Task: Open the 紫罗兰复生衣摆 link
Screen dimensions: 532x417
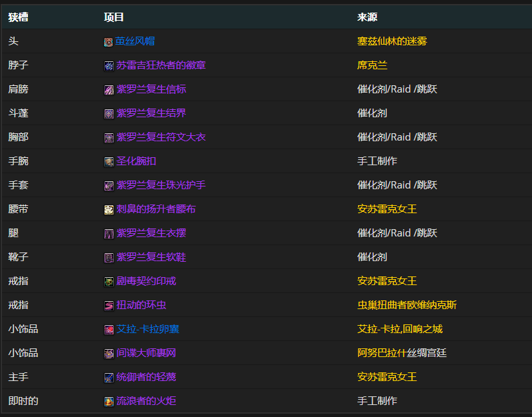Action: pos(151,233)
